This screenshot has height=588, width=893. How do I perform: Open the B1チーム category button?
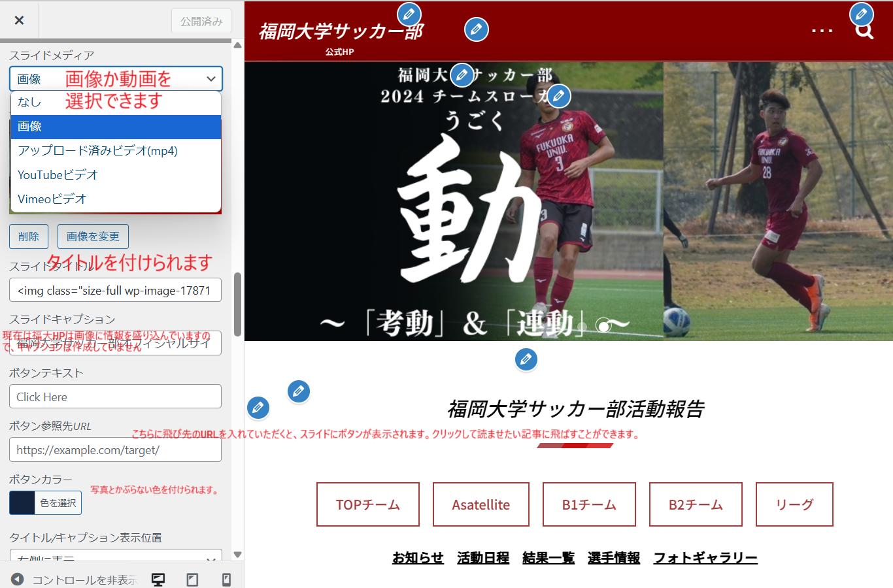(x=589, y=504)
